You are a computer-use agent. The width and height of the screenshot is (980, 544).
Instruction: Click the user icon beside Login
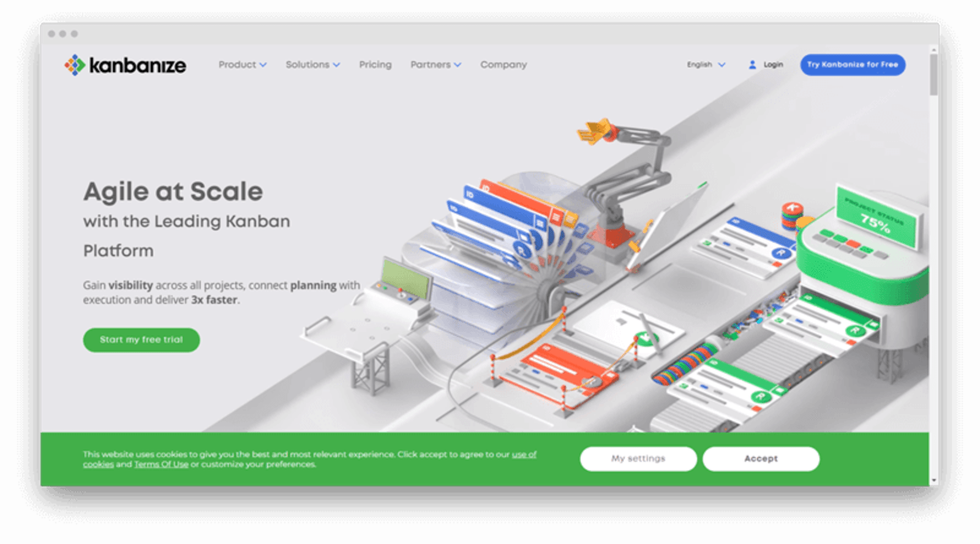click(x=752, y=64)
